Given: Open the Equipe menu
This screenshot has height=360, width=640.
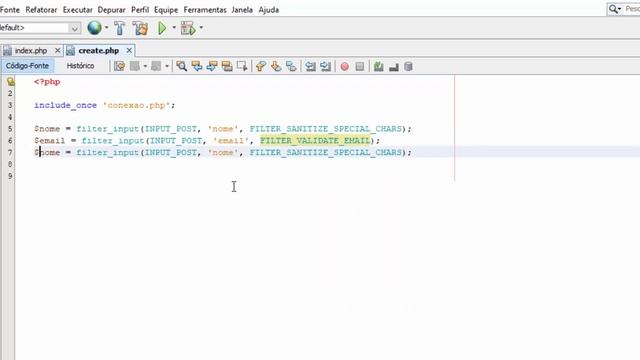Looking at the screenshot, I should pyautogui.click(x=166, y=9).
